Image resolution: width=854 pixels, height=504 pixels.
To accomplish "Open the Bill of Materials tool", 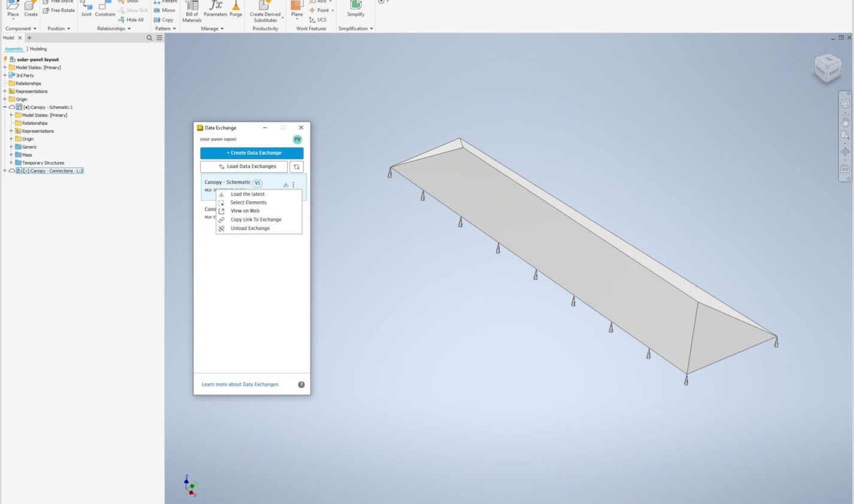I will (192, 11).
